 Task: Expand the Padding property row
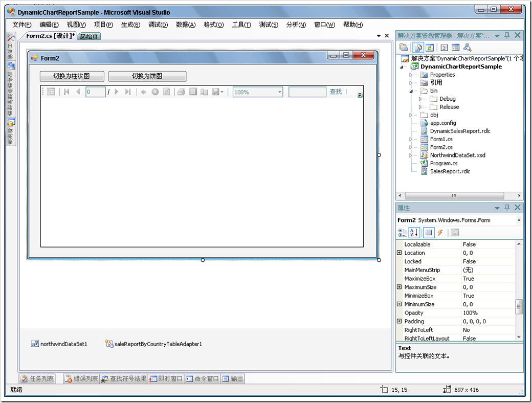point(400,321)
